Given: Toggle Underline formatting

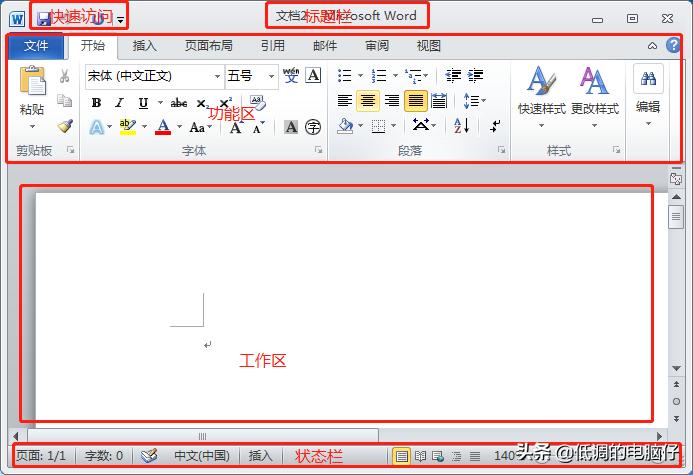Looking at the screenshot, I should point(143,103).
